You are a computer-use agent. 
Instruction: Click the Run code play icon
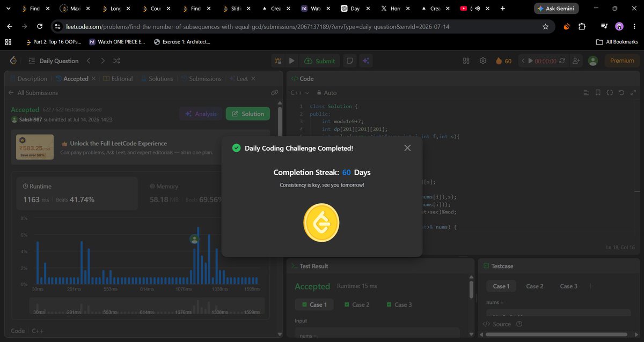coord(291,61)
